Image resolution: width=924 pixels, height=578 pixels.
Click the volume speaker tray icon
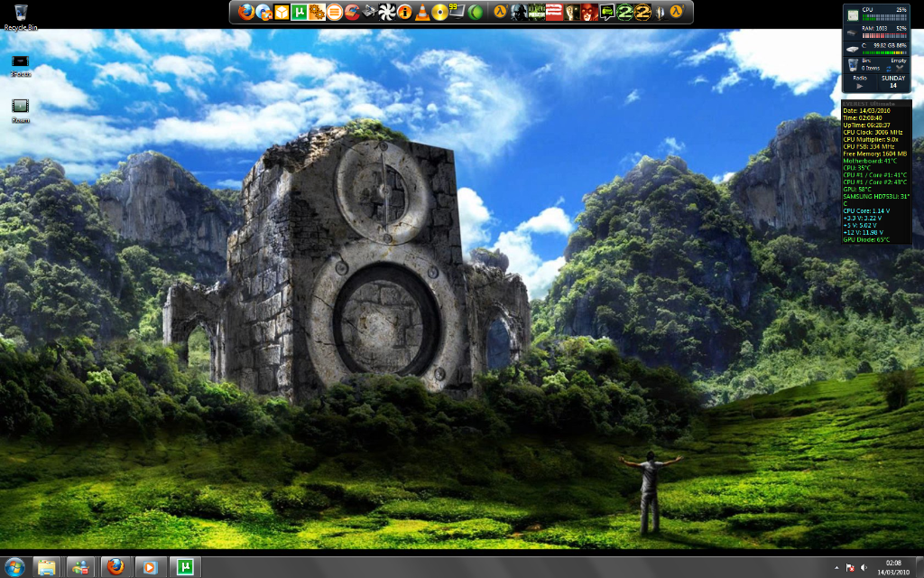click(x=864, y=567)
